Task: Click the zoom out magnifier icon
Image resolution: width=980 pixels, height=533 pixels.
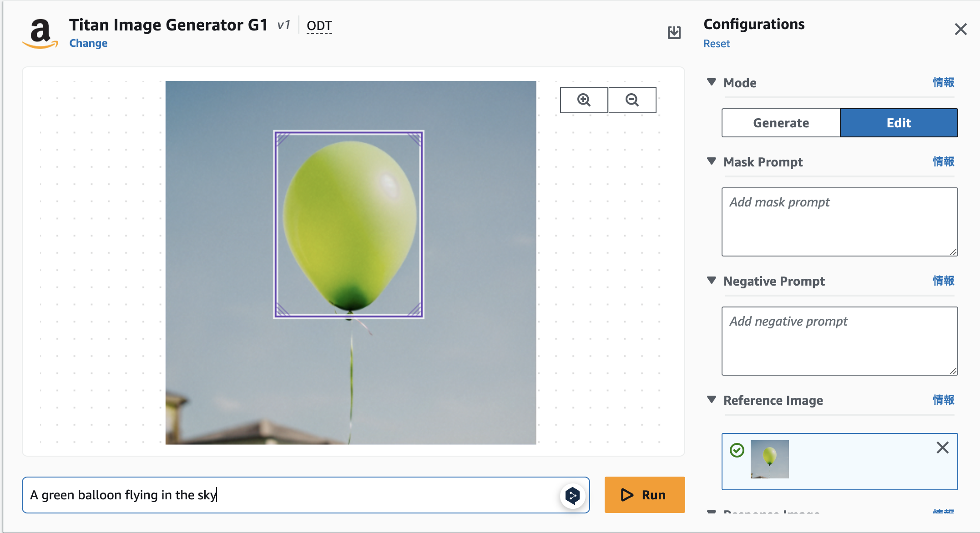Action: click(x=632, y=100)
